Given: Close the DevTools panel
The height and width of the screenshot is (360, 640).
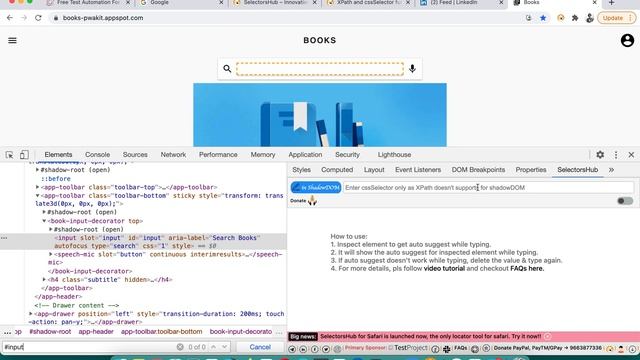Looking at the screenshot, I should point(631,155).
